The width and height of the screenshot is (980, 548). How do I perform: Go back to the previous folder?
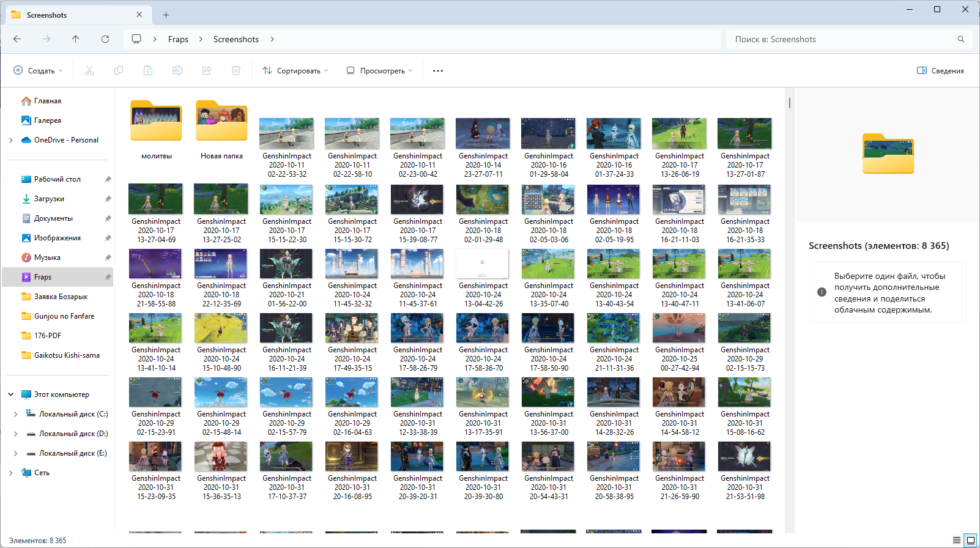tap(17, 39)
